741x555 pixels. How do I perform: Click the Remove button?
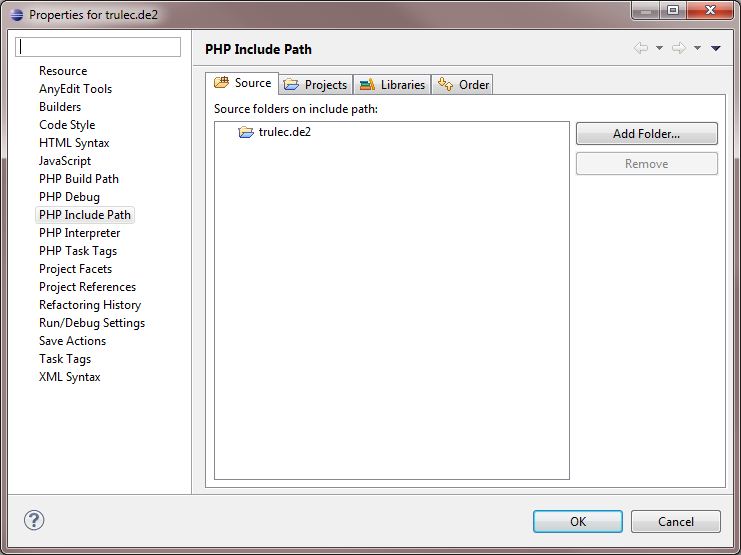pos(646,164)
